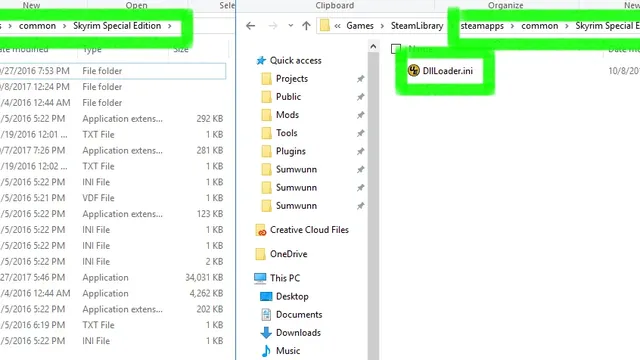Click the navigation pane scrollbar track
The width and height of the screenshot is (640, 360).
[373, 206]
